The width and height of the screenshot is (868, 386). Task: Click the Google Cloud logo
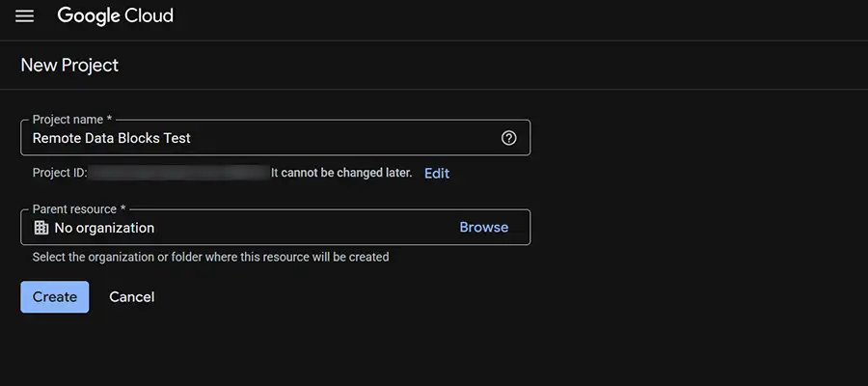point(115,16)
